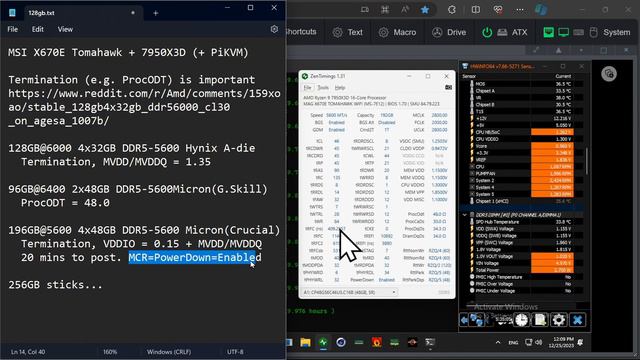Show hidden tray icons chevron
The height and width of the screenshot is (360, 640).
pyautogui.click(x=498, y=342)
